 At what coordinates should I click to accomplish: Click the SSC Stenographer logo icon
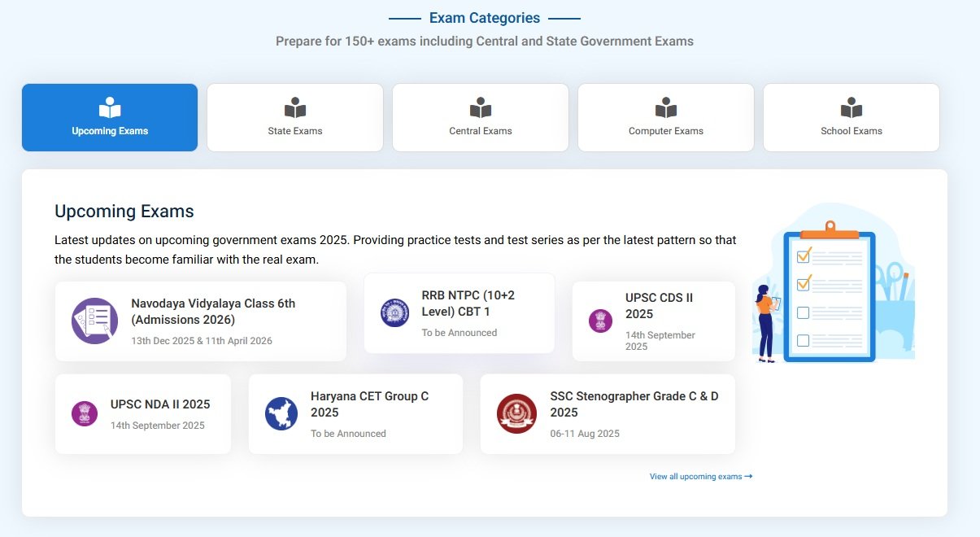click(517, 413)
